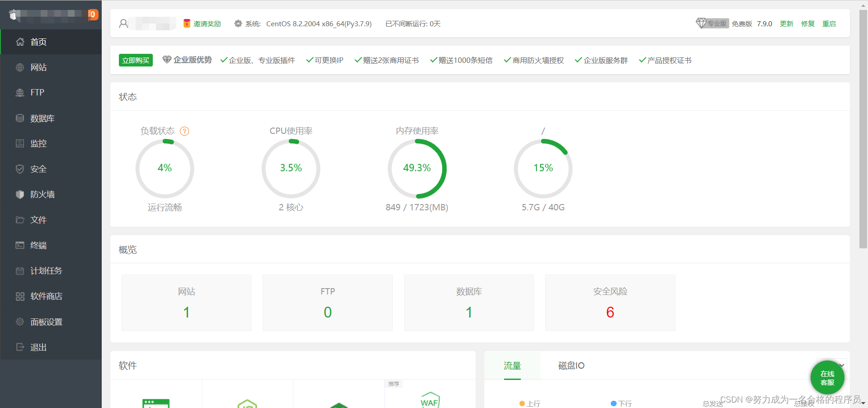Click the shield-check icon beside 安全

click(20, 169)
